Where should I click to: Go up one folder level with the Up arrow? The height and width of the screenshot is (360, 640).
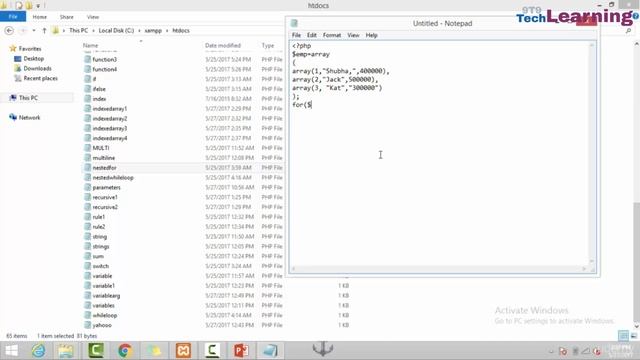(44, 31)
